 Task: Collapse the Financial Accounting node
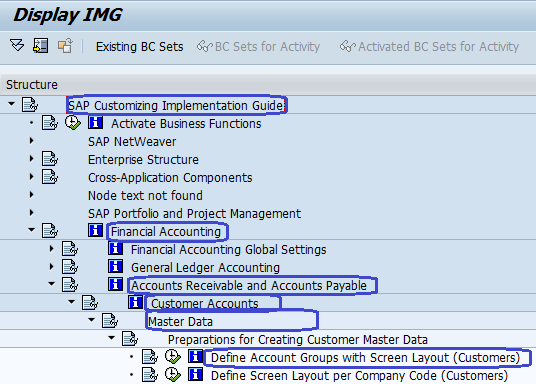click(x=31, y=230)
